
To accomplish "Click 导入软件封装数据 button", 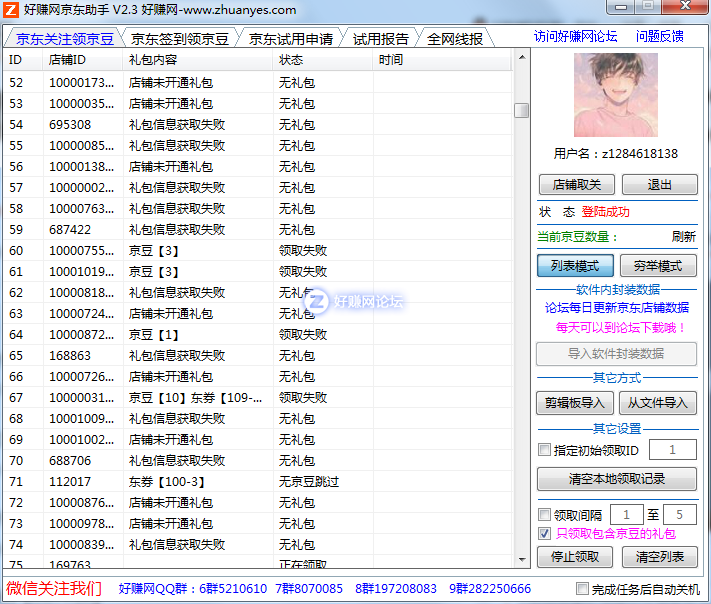I will coord(616,354).
